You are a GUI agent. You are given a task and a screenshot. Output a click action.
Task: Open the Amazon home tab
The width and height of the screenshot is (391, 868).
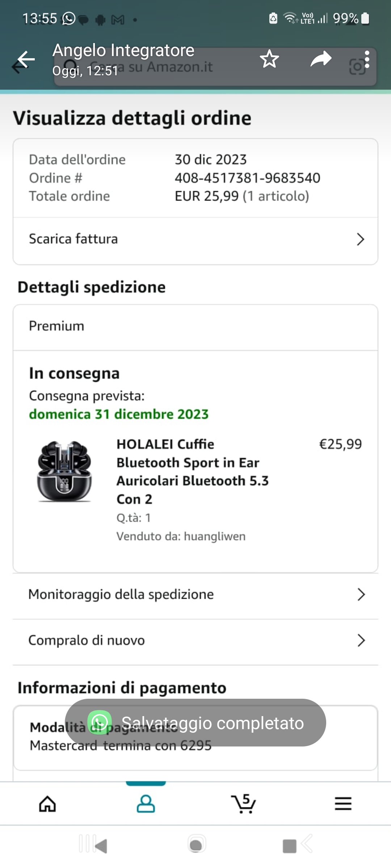click(x=47, y=804)
